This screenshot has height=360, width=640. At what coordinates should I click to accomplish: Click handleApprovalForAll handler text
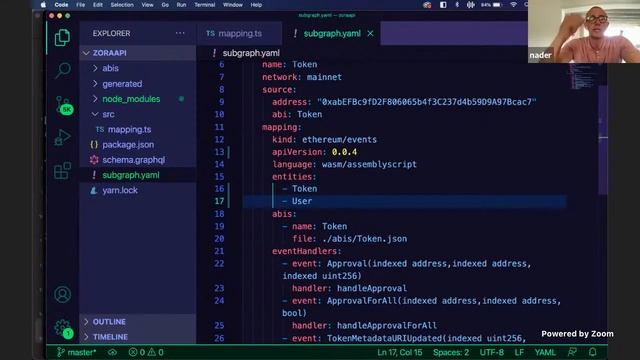click(387, 326)
